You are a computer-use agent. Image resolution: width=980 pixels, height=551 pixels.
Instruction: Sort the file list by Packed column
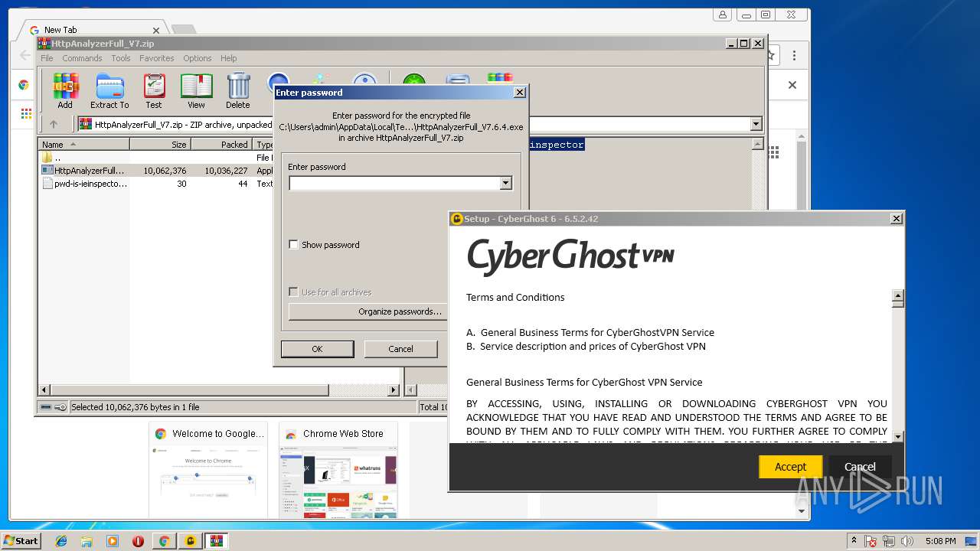pyautogui.click(x=222, y=145)
